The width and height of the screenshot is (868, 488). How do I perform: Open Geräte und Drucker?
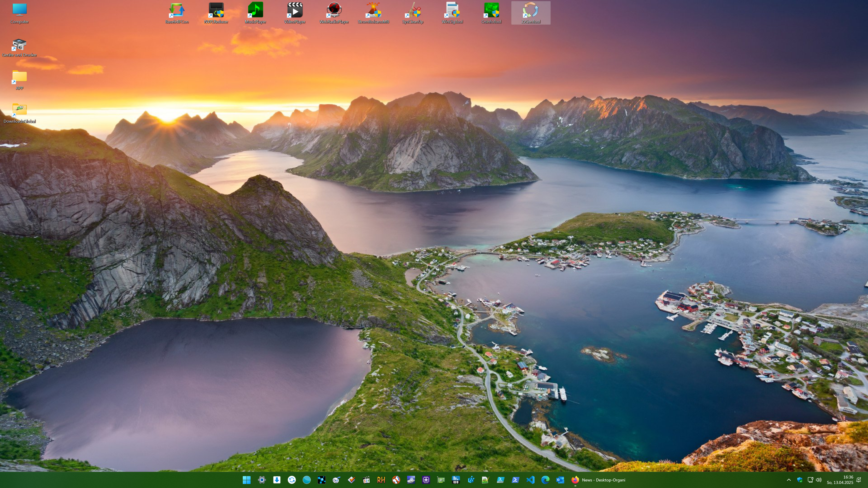coord(19,45)
